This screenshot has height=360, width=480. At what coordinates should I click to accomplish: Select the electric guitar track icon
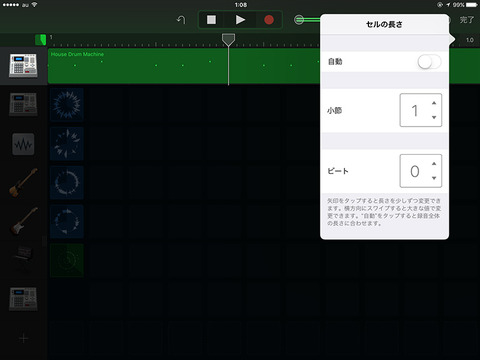tap(23, 221)
